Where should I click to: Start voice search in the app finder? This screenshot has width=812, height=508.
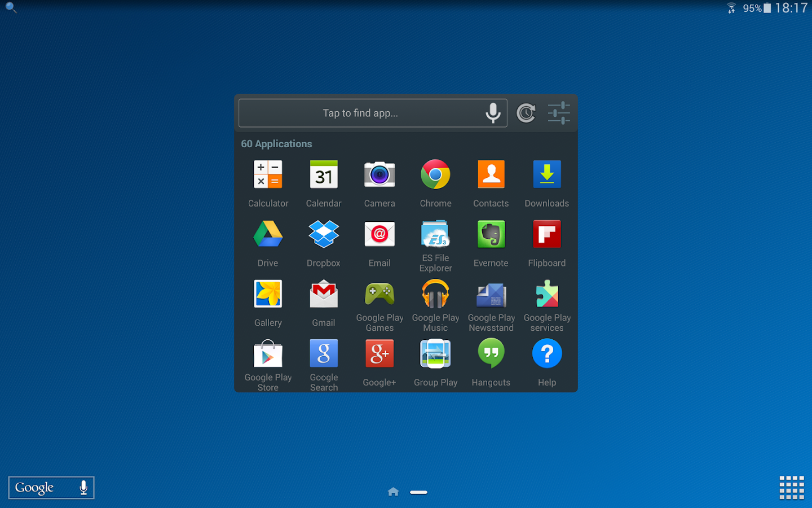[x=493, y=113]
